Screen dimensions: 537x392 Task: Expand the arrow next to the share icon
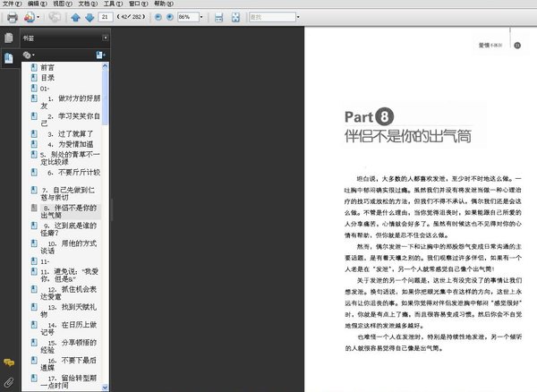click(38, 17)
